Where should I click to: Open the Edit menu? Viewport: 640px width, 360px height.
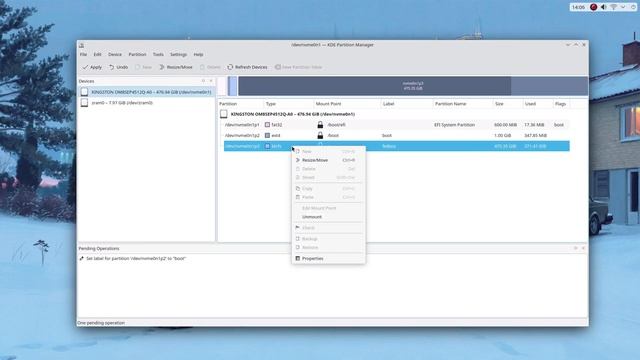pyautogui.click(x=97, y=54)
